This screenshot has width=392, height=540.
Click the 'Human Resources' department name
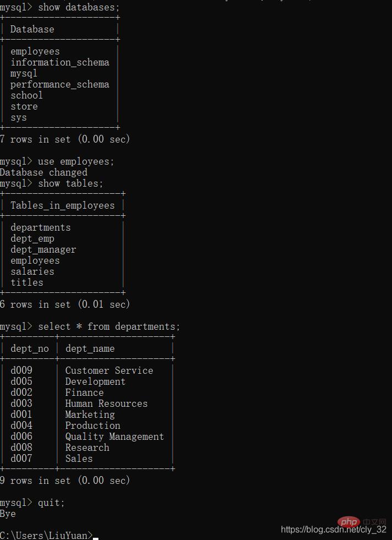click(x=107, y=403)
